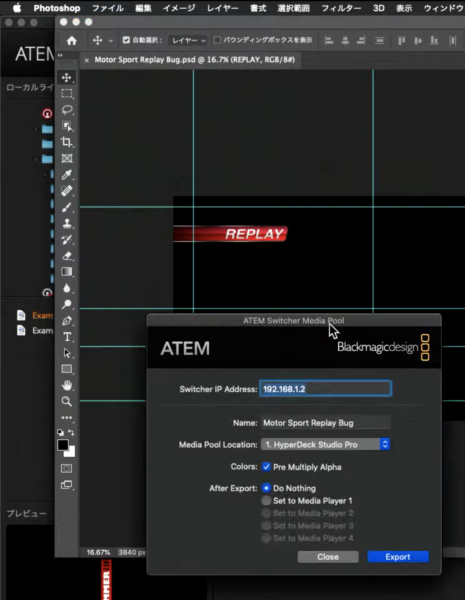Image resolution: width=465 pixels, height=600 pixels.
Task: Click the Home icon in options bar
Action: click(72, 41)
